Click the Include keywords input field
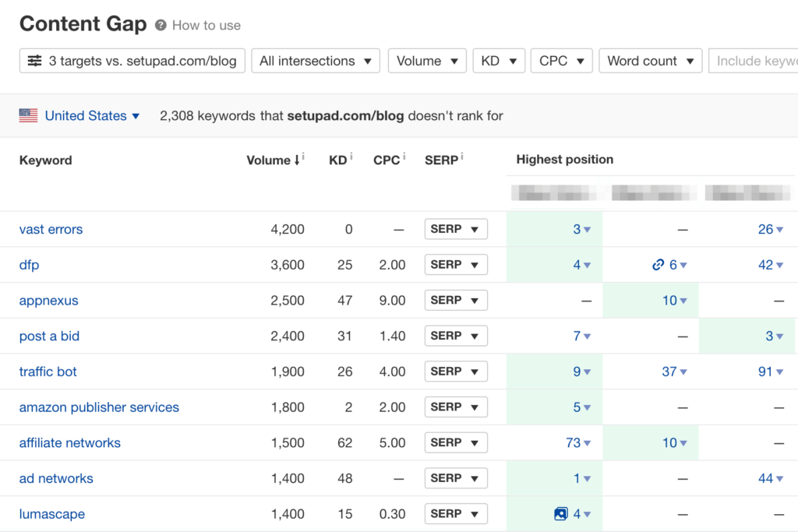The image size is (798, 532). pos(760,60)
